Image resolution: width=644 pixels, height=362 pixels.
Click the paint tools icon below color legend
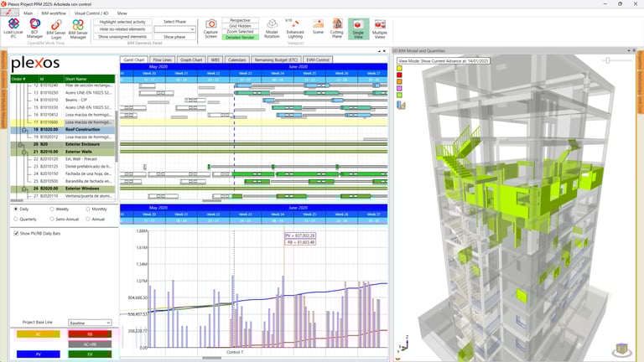pyautogui.click(x=401, y=106)
